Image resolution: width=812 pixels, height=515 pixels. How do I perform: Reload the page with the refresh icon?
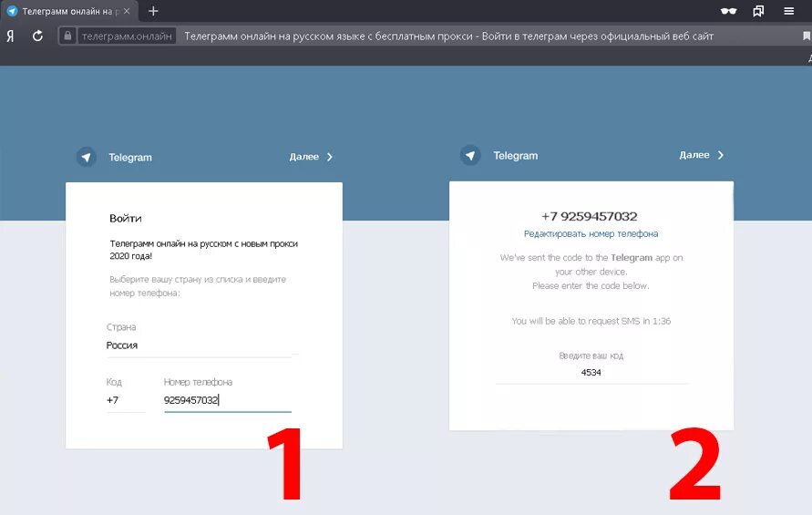[37, 36]
